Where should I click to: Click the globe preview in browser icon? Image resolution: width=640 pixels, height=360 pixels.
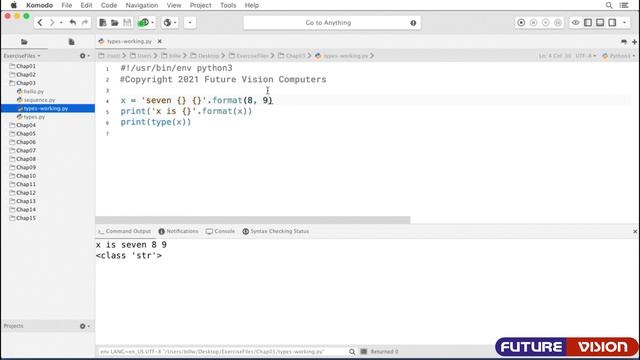point(167,22)
